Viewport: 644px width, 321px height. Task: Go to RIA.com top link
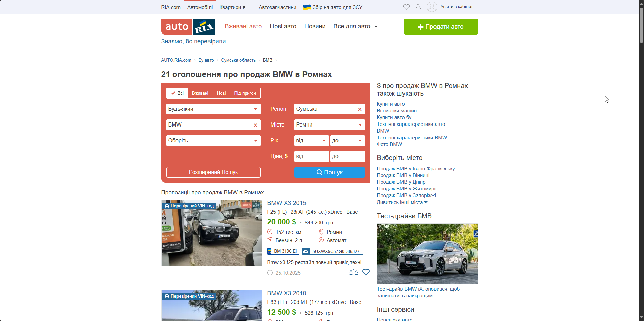[x=171, y=7]
